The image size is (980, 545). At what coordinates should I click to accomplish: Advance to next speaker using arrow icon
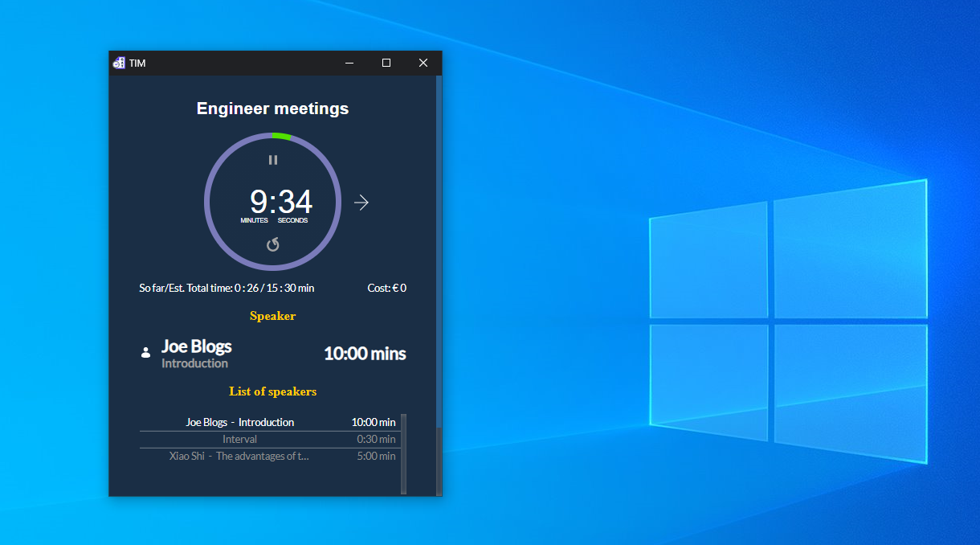(361, 202)
